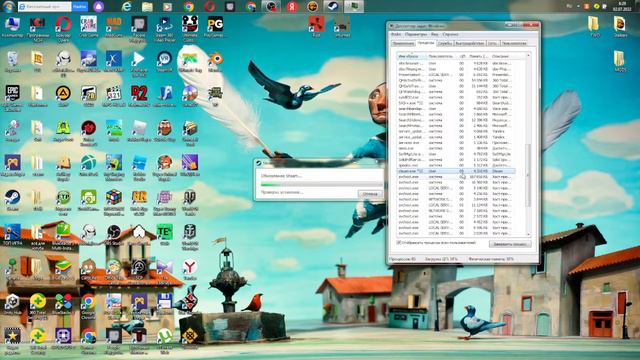
Task: Click the process list scroll up arrow
Action: pyautogui.click(x=528, y=56)
